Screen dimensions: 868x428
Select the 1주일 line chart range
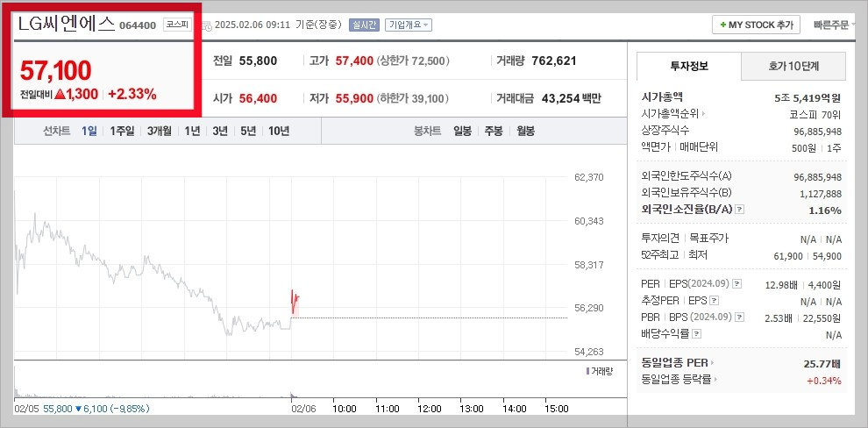(122, 132)
